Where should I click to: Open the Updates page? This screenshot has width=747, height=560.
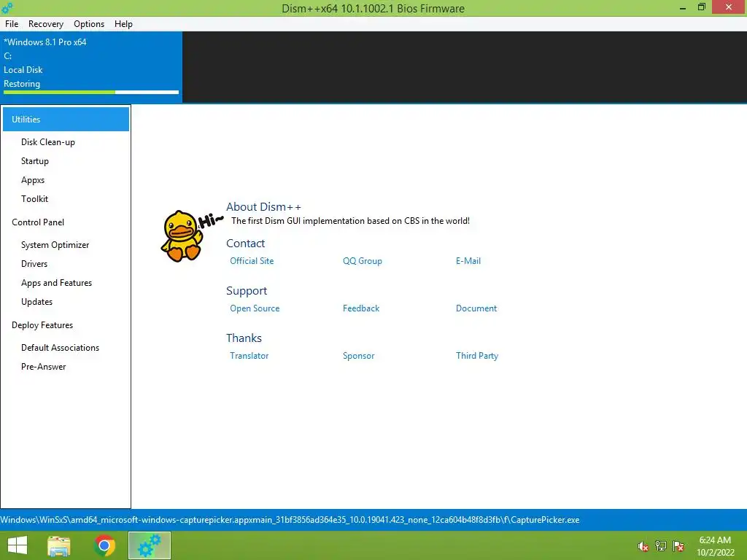[36, 302]
